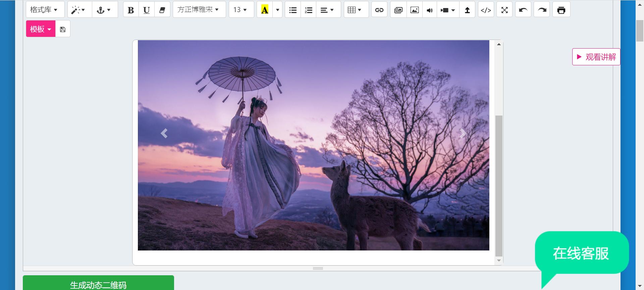Toggle fullscreen editor mode

tap(504, 10)
